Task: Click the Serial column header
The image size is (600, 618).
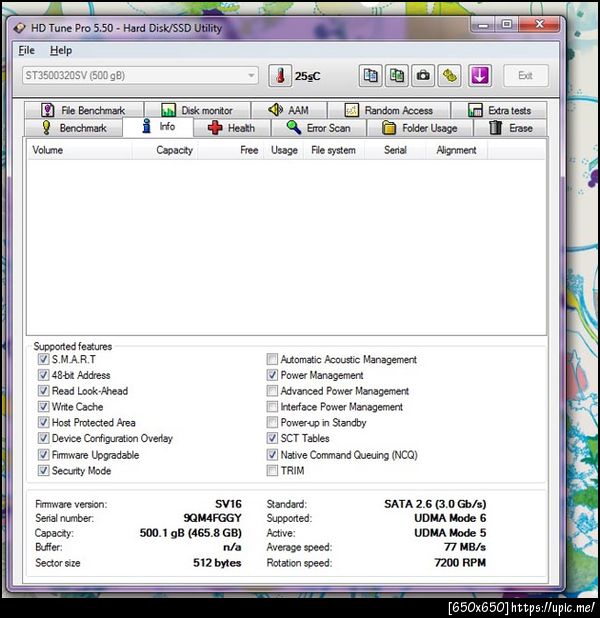Action: point(395,150)
